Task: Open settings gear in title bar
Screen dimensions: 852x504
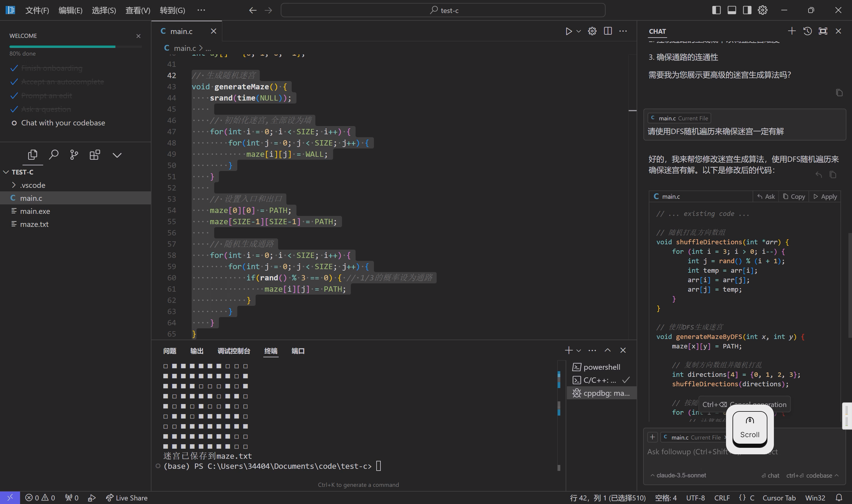Action: [x=763, y=10]
